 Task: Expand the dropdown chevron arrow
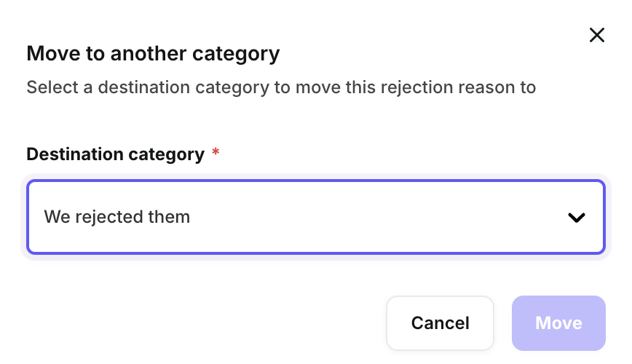[x=577, y=217]
